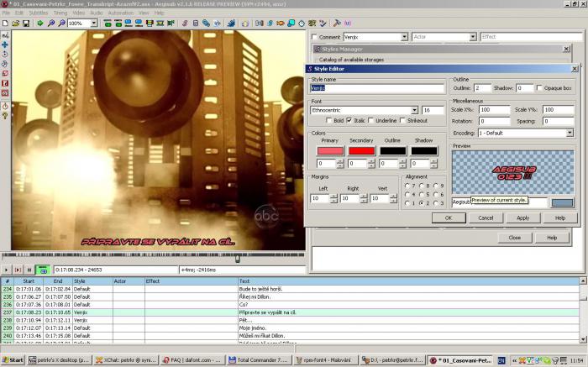
Task: Save subtitles with the floppy disk icon
Action: pos(26,24)
